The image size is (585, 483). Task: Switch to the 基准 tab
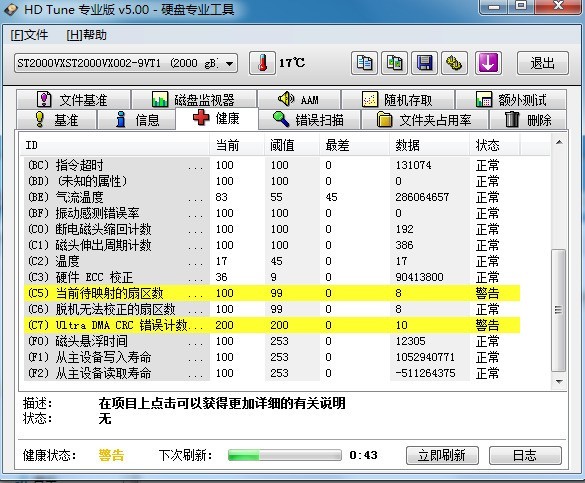tap(56, 120)
